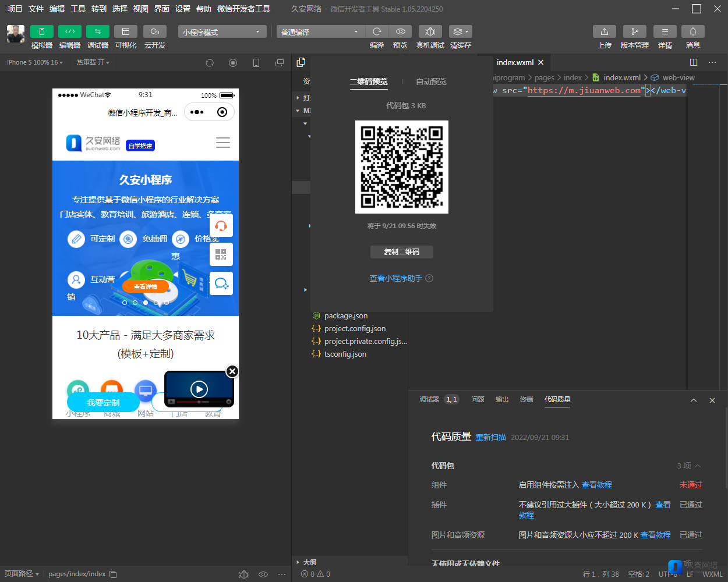Click the detach simulator window icon

[280, 63]
